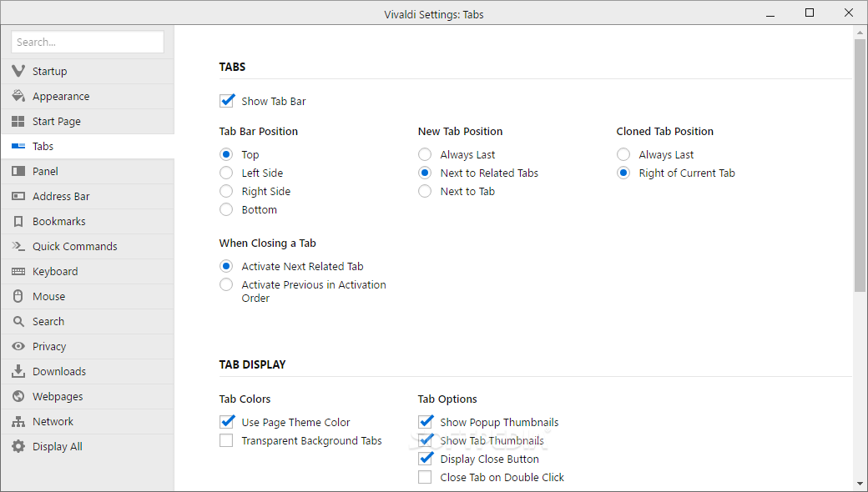Viewport: 868px width, 492px height.
Task: Click the Downloads arrow icon
Action: click(18, 371)
